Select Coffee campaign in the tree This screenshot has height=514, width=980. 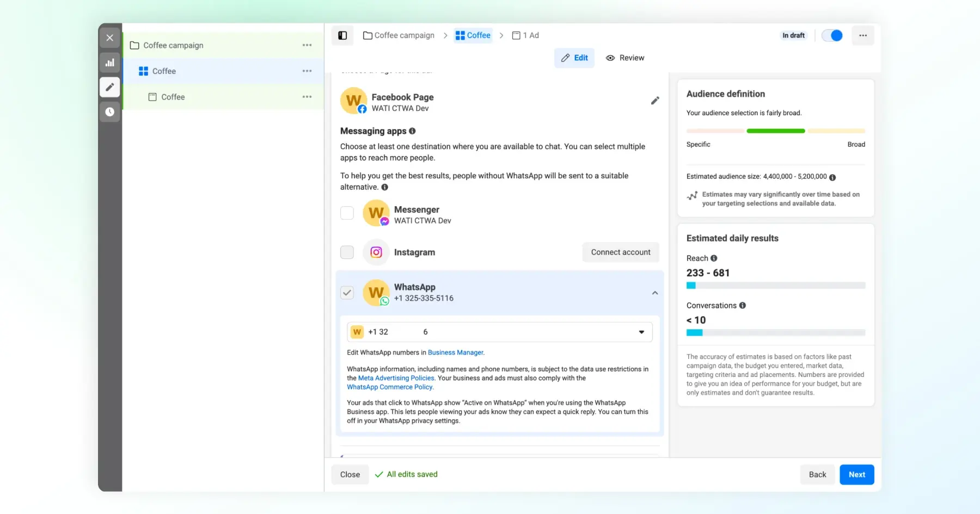(x=223, y=45)
